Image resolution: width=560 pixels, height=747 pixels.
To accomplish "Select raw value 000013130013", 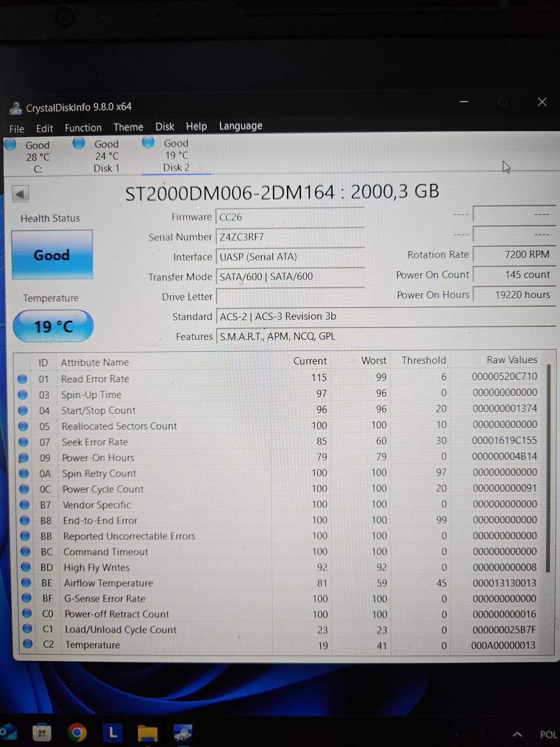I will click(504, 582).
